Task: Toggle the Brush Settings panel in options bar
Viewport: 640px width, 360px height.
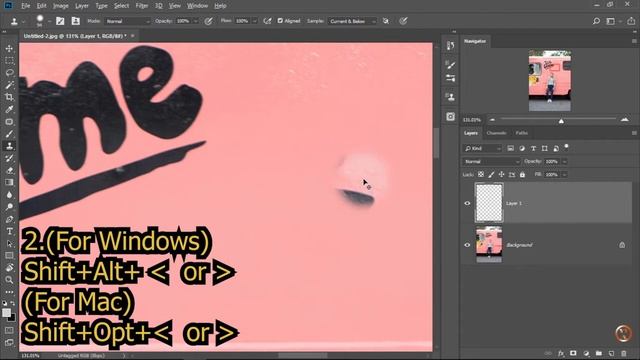Action: (x=60, y=21)
